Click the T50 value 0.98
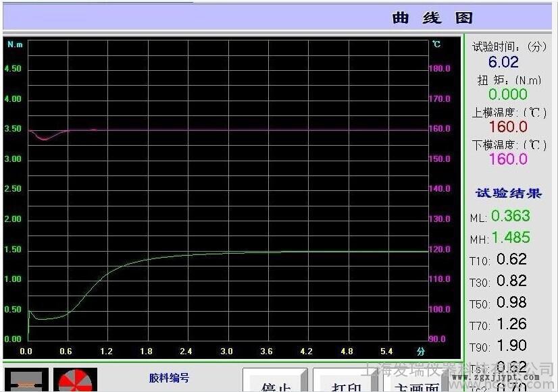The image size is (558, 392). pyautogui.click(x=511, y=302)
